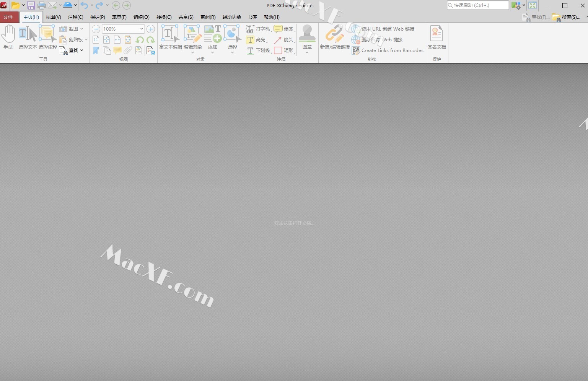Click the Edit Objects tool (编辑对象)
The width and height of the screenshot is (588, 381).
pos(193,39)
